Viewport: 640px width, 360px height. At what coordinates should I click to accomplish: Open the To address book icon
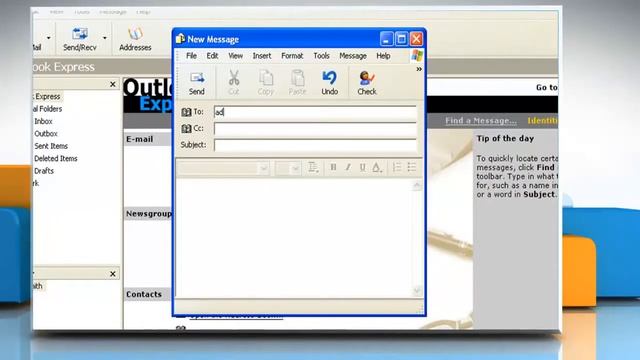(x=186, y=112)
